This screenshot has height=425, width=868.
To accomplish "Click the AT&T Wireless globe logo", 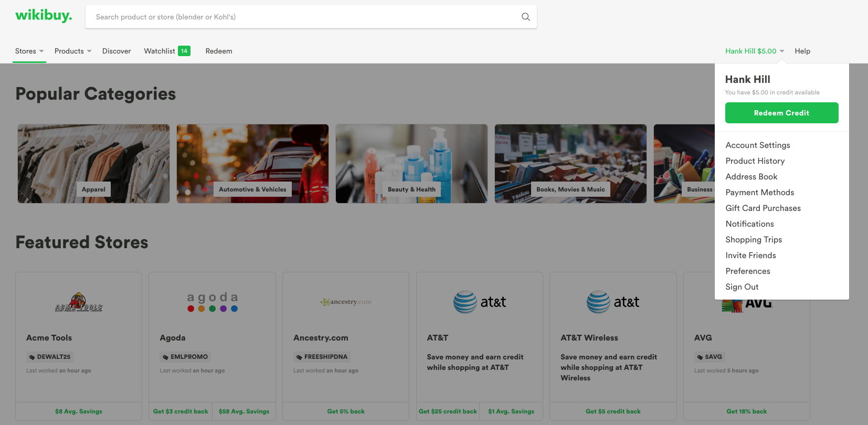I will point(598,302).
